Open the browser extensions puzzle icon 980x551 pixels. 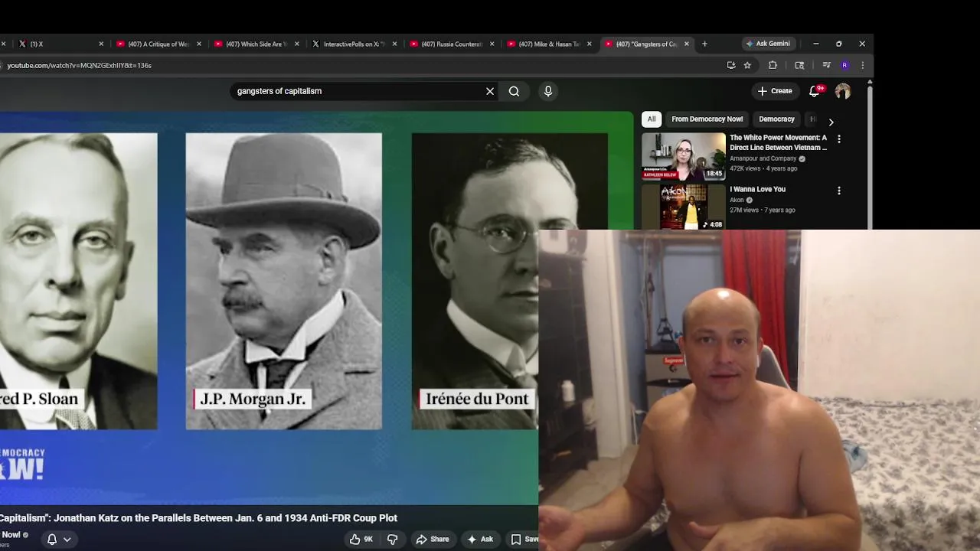pyautogui.click(x=773, y=65)
